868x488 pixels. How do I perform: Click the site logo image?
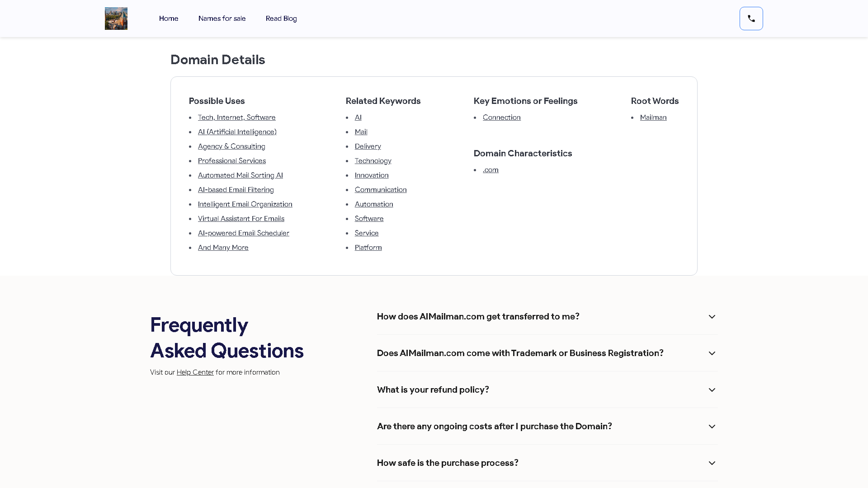pyautogui.click(x=116, y=19)
